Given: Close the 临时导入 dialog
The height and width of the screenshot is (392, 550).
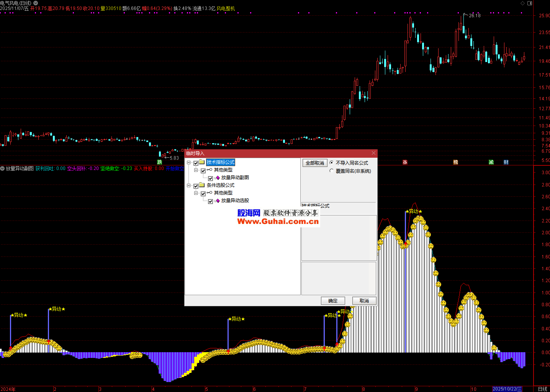Looking at the screenshot, I should (x=373, y=153).
